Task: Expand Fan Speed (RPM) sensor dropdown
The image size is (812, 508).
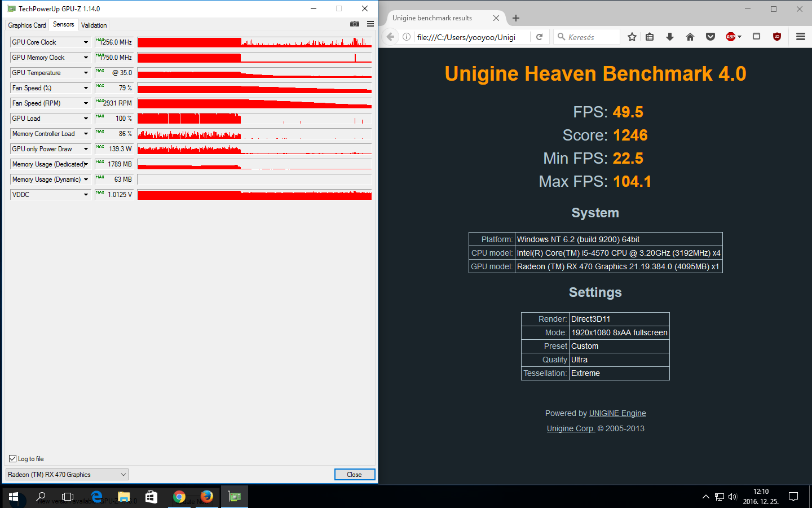Action: (86, 103)
